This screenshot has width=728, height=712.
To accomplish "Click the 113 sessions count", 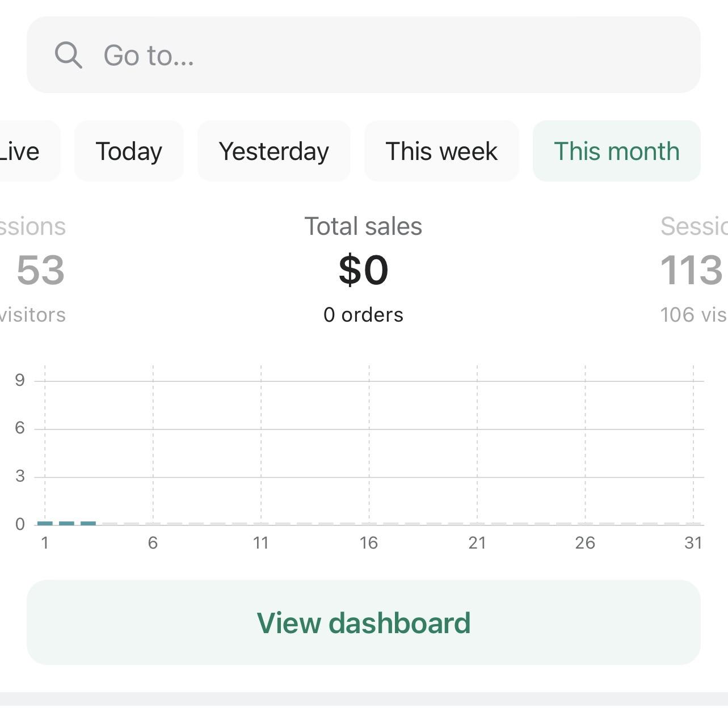I will tap(693, 269).
